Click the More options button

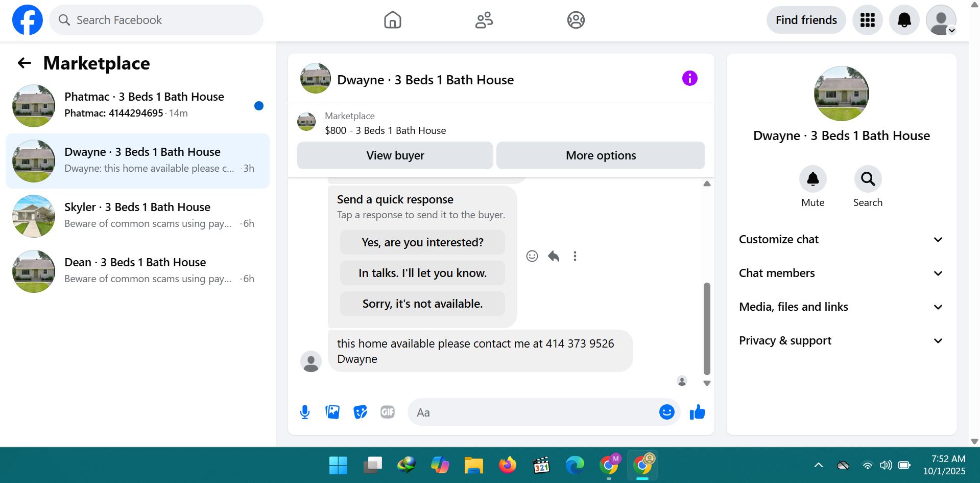tap(601, 155)
